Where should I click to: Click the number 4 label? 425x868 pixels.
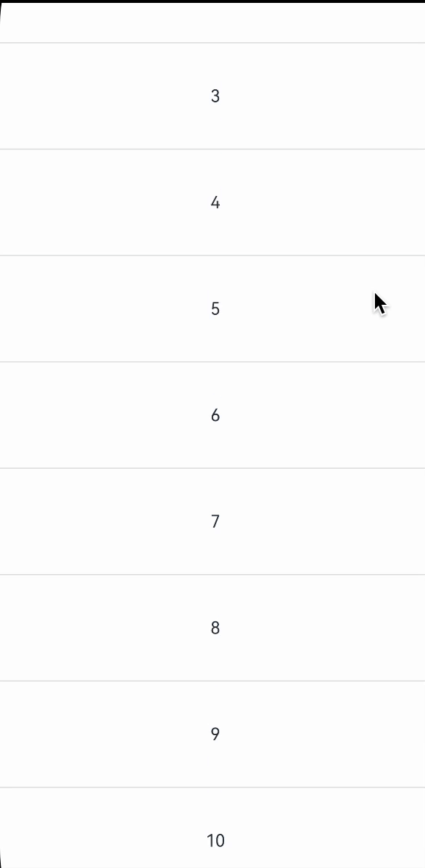pyautogui.click(x=215, y=202)
